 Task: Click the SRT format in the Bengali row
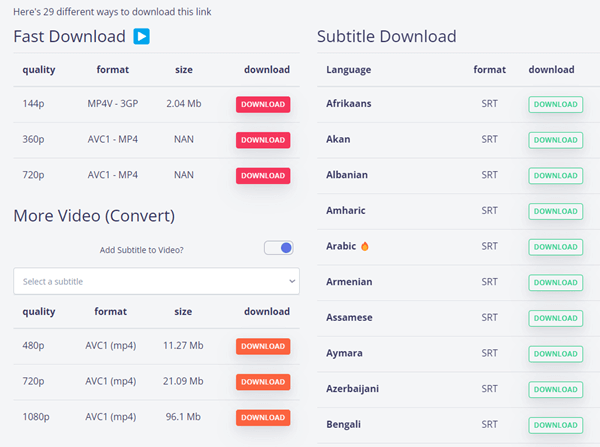[489, 424]
